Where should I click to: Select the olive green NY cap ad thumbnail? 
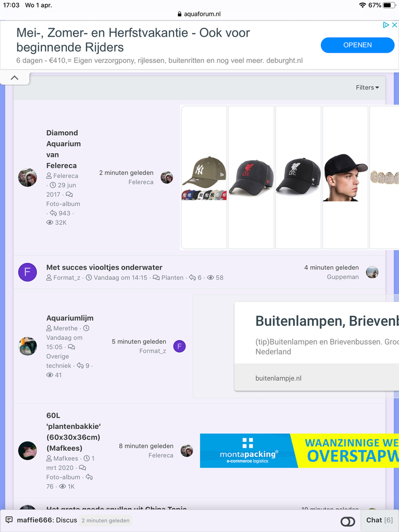(204, 177)
